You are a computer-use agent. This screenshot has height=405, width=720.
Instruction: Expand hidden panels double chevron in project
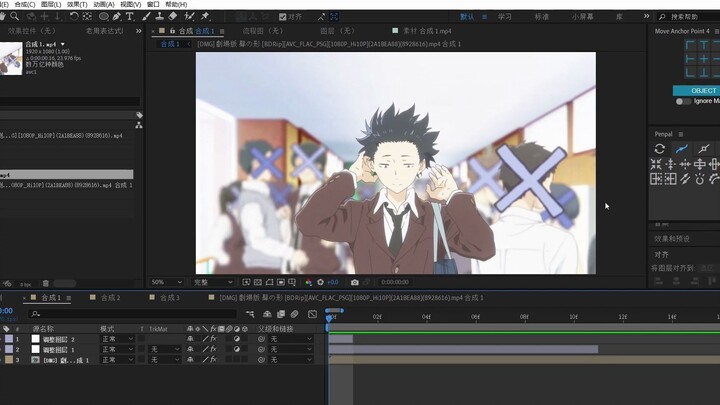139,31
